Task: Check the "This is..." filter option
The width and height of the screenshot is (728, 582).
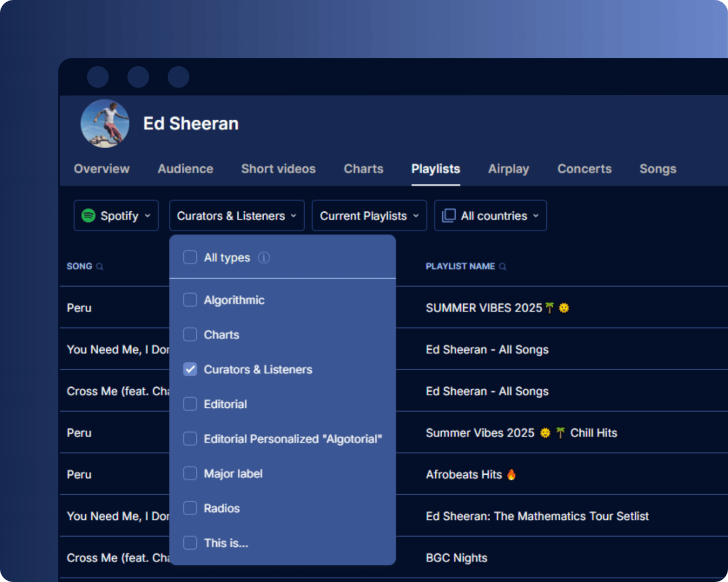Action: coord(190,543)
